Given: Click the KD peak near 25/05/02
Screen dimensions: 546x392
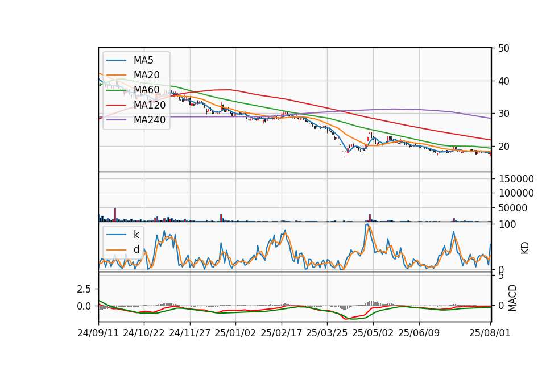Looking at the screenshot, I should [x=367, y=225].
